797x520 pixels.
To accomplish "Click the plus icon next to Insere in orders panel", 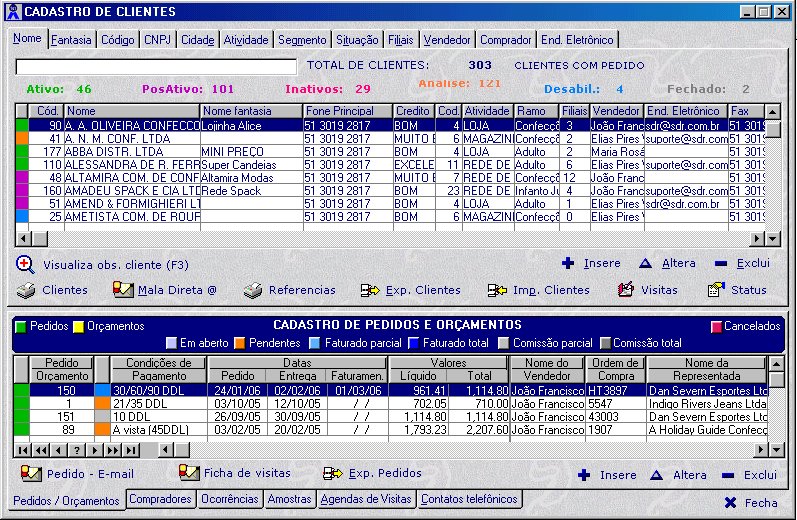I will point(584,475).
